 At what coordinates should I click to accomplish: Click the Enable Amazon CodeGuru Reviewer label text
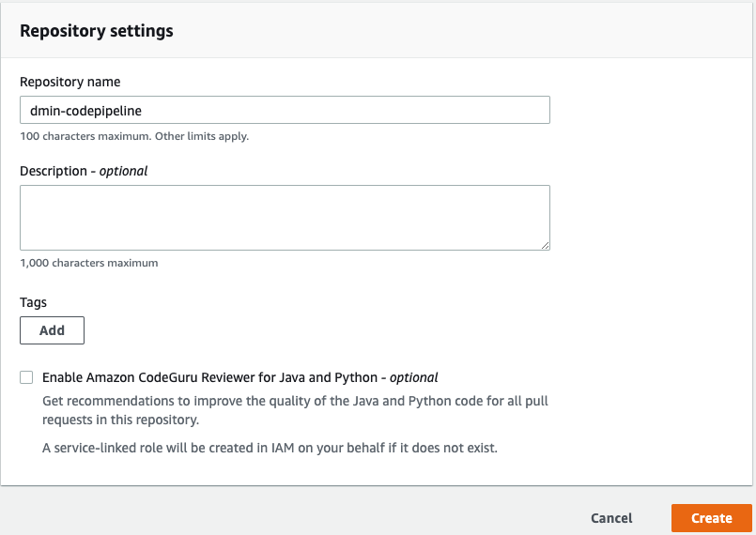(x=207, y=377)
